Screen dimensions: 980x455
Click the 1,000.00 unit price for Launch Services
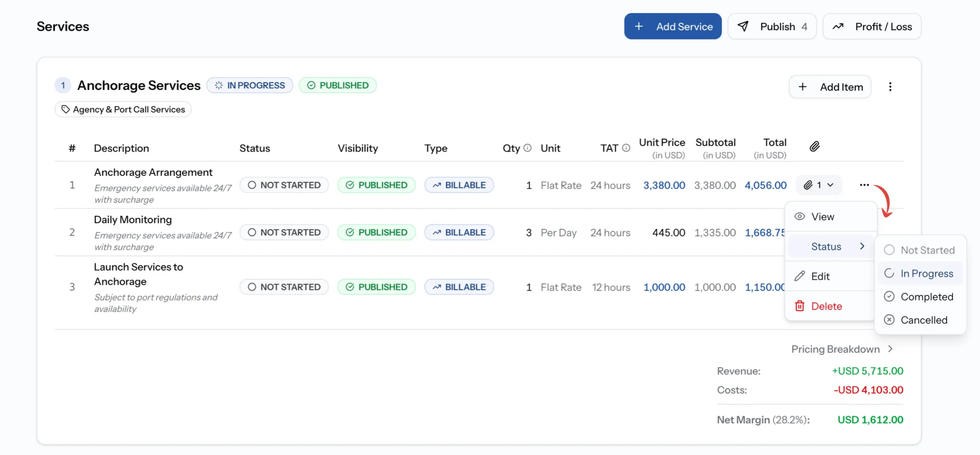[664, 288]
